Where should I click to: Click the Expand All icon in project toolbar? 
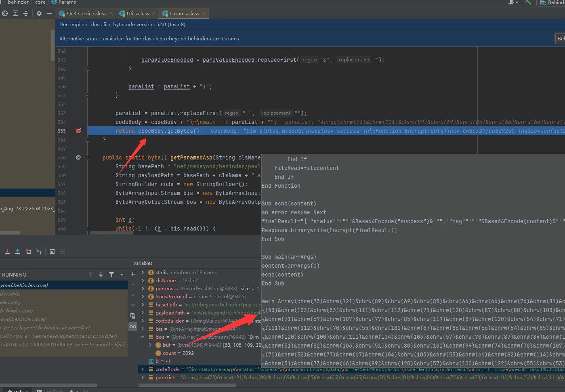pyautogui.click(x=15, y=13)
